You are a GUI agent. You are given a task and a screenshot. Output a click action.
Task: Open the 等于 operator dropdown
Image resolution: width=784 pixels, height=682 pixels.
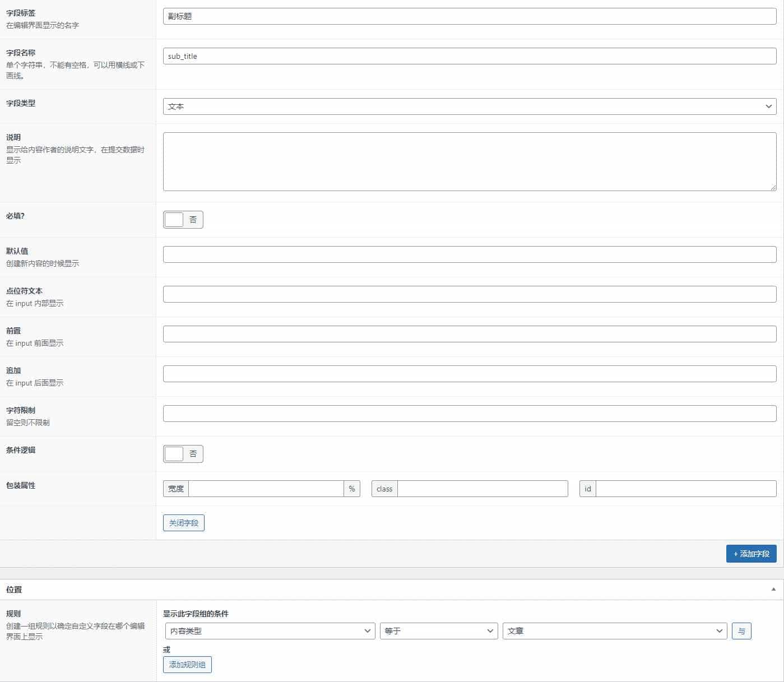[x=439, y=631]
